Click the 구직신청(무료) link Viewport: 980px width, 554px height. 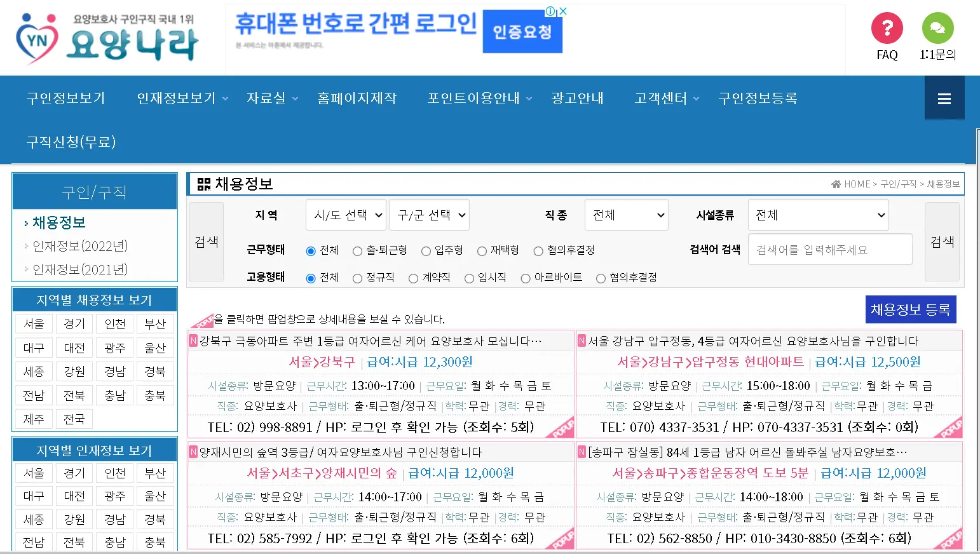[71, 142]
